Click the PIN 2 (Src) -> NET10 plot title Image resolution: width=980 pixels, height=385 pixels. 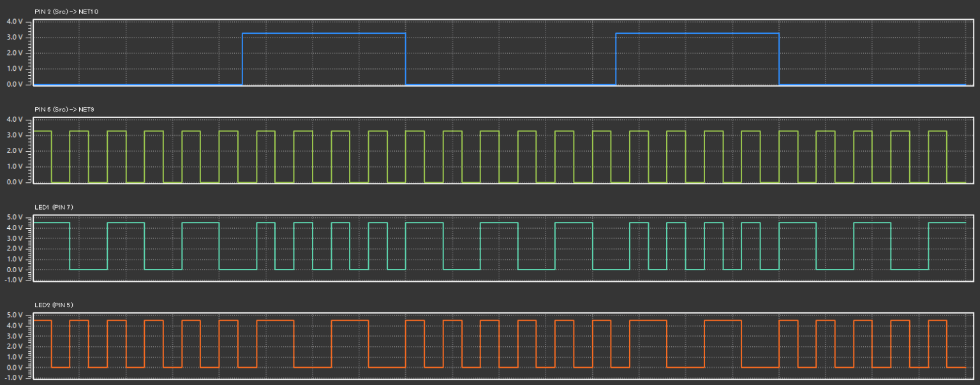pyautogui.click(x=66, y=12)
